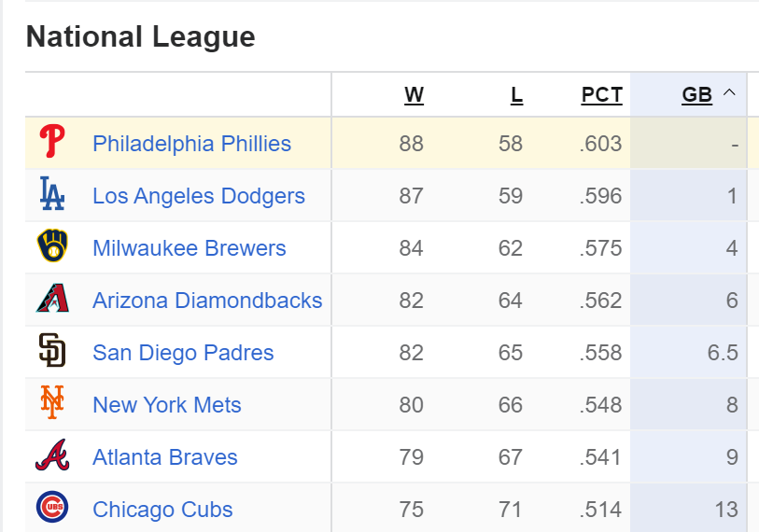Viewport: 759px width, 532px height.
Task: Click the Milwaukee Brewers glove logo
Action: [52, 248]
